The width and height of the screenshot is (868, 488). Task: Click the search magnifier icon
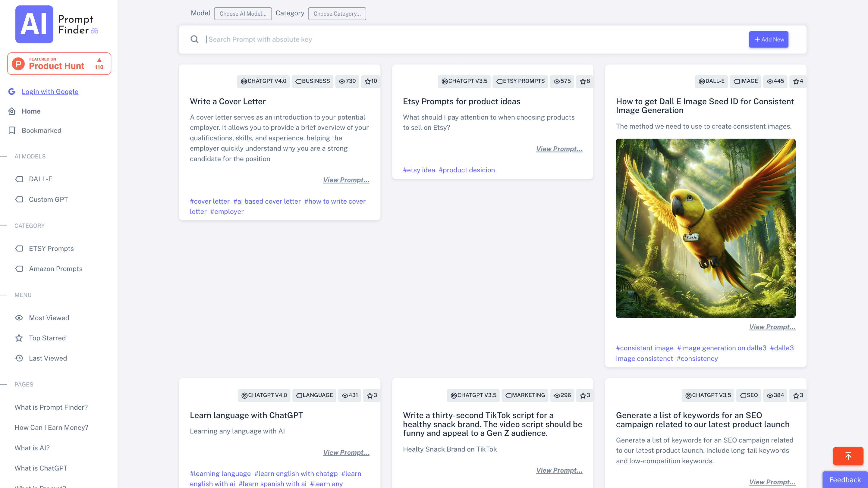(x=194, y=39)
